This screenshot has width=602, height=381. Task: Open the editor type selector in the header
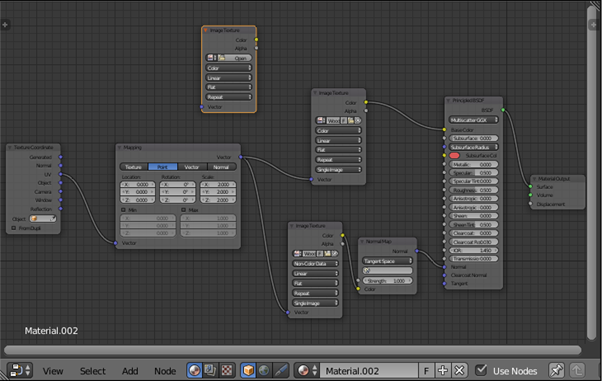pos(20,371)
